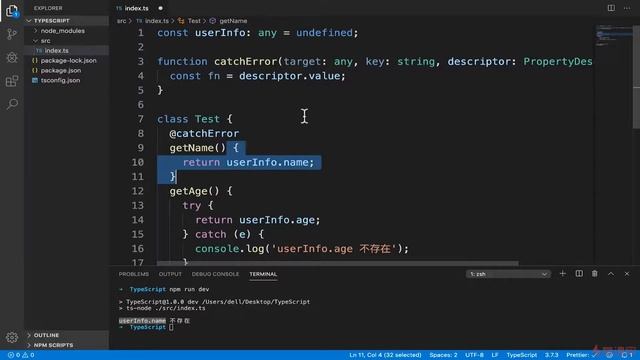
Task: Click on @catchError decorator text
Action: tap(204, 133)
